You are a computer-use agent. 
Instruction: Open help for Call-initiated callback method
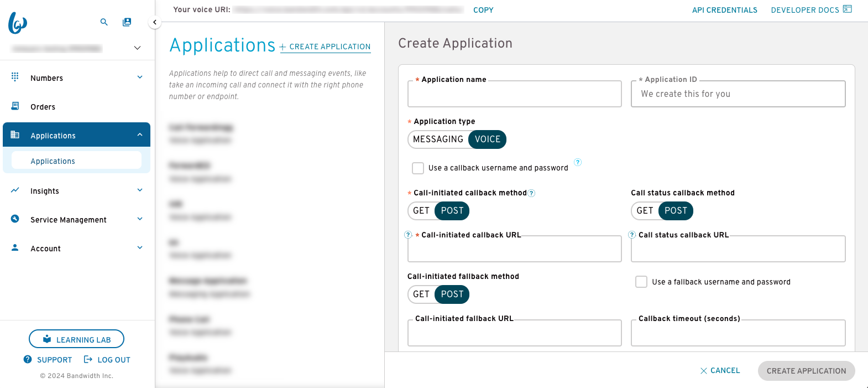tap(531, 193)
